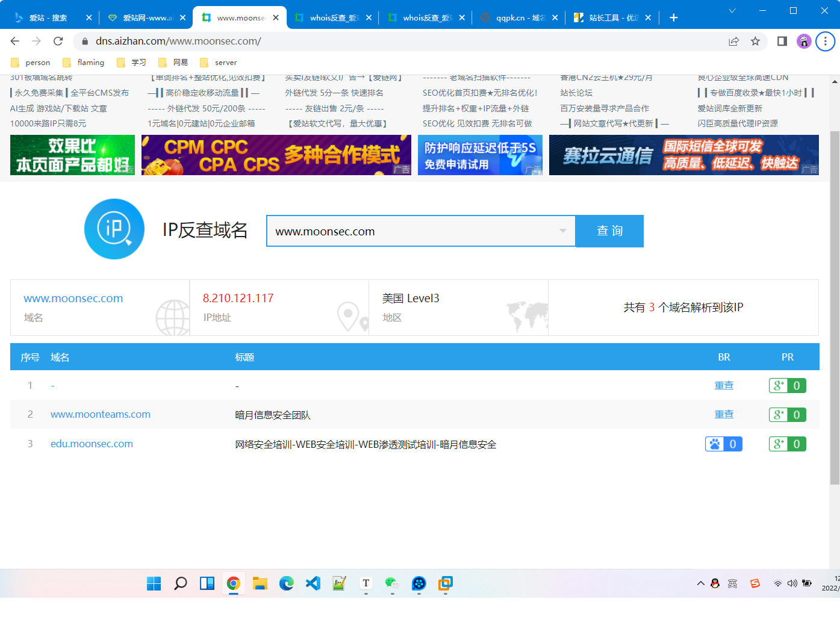Click the IP address 8.210.121.117
Image resolution: width=840 pixels, height=620 pixels.
pyautogui.click(x=238, y=298)
